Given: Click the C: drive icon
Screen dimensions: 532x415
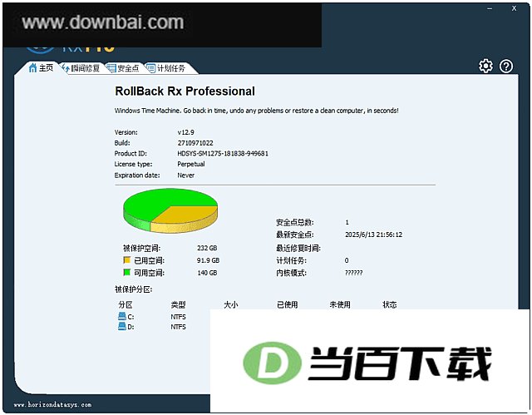Looking at the screenshot, I should pyautogui.click(x=122, y=316).
